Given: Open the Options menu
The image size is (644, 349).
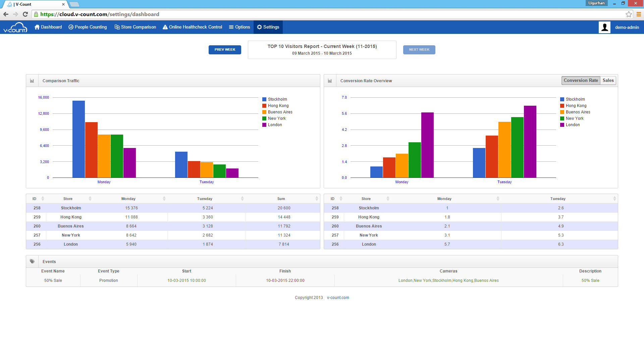Looking at the screenshot, I should [239, 27].
